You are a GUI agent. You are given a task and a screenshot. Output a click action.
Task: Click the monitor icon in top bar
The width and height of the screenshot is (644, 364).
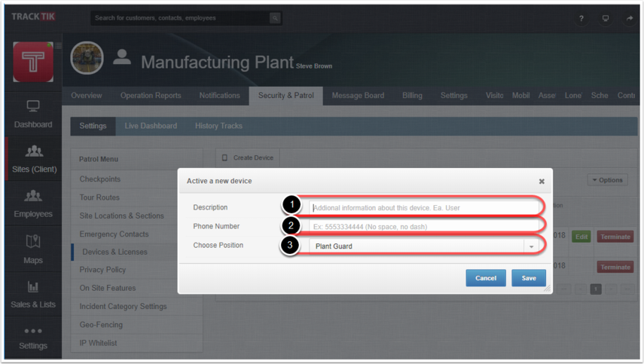pyautogui.click(x=605, y=18)
